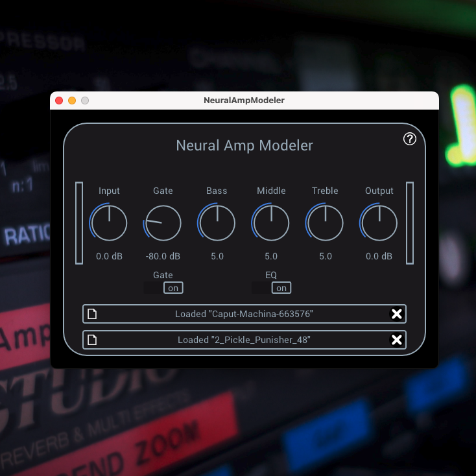Close the NeuralAmpModeler window red button
Viewport: 476px width, 476px height.
(59, 101)
